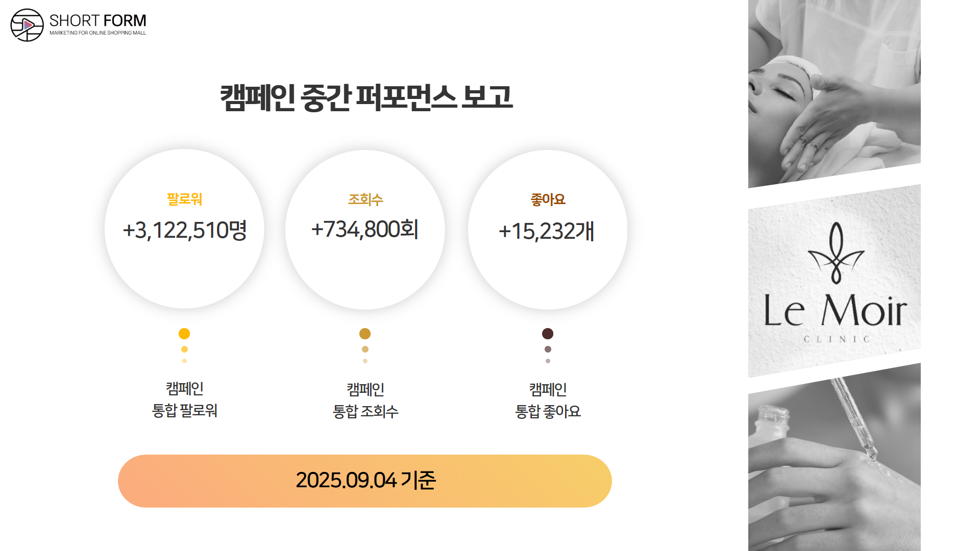Click the +15,232개 likes count
This screenshot has width=980, height=551.
pos(547,231)
